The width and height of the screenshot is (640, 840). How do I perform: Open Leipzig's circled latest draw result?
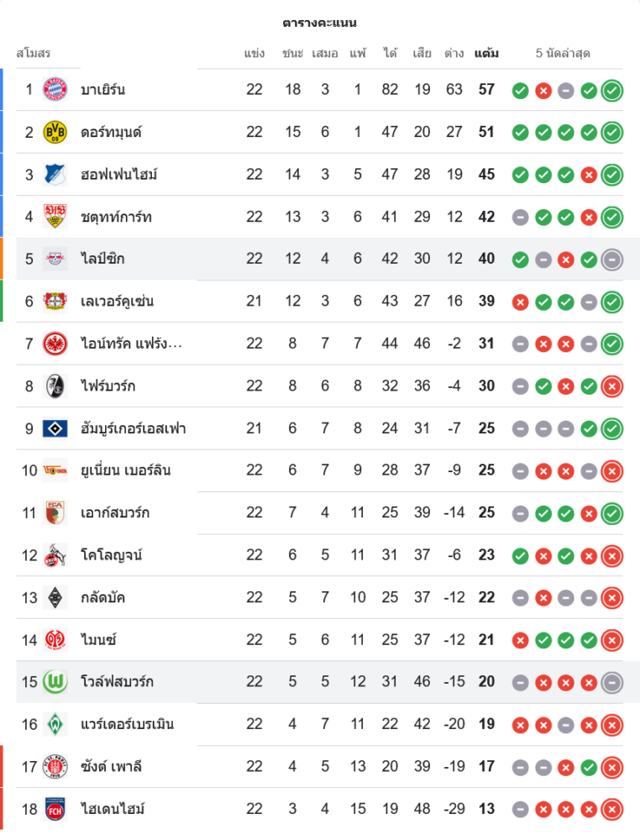(x=612, y=259)
